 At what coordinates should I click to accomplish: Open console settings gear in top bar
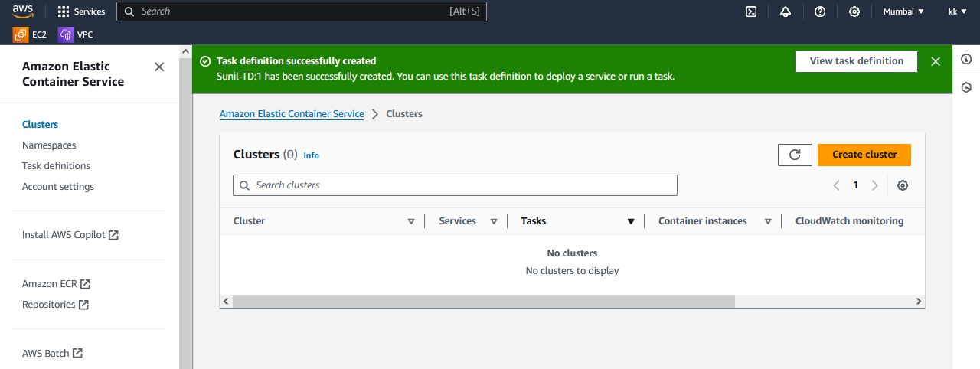coord(854,11)
